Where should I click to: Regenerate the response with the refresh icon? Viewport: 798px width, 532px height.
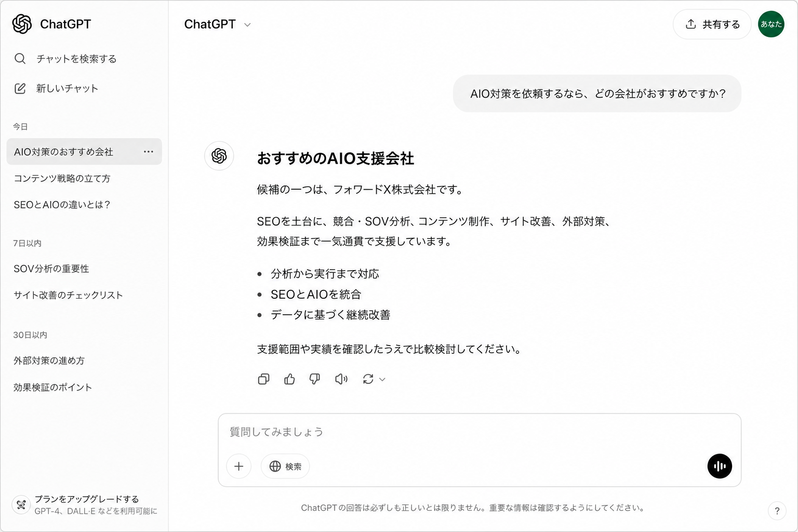tap(368, 379)
